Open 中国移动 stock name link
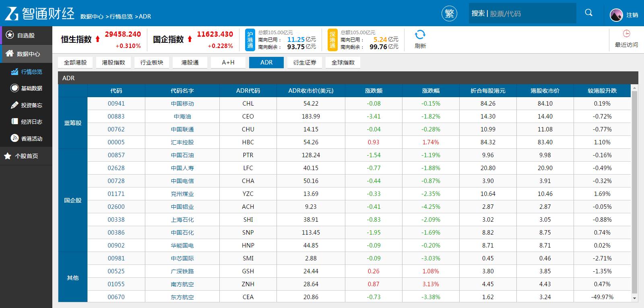Viewport: 644px width, 308px height. click(x=182, y=104)
